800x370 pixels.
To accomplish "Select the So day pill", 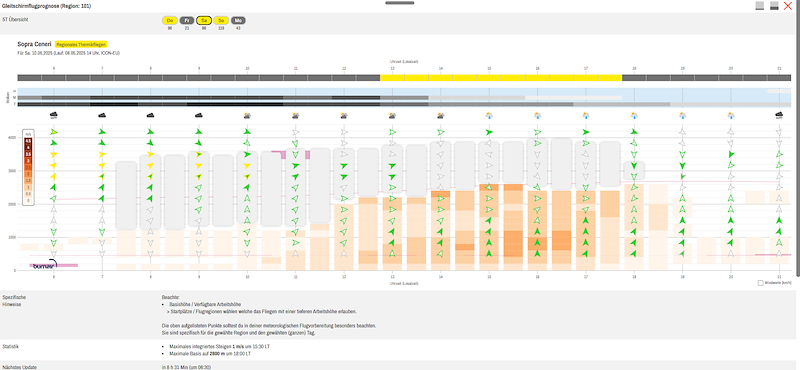I will click(x=221, y=20).
